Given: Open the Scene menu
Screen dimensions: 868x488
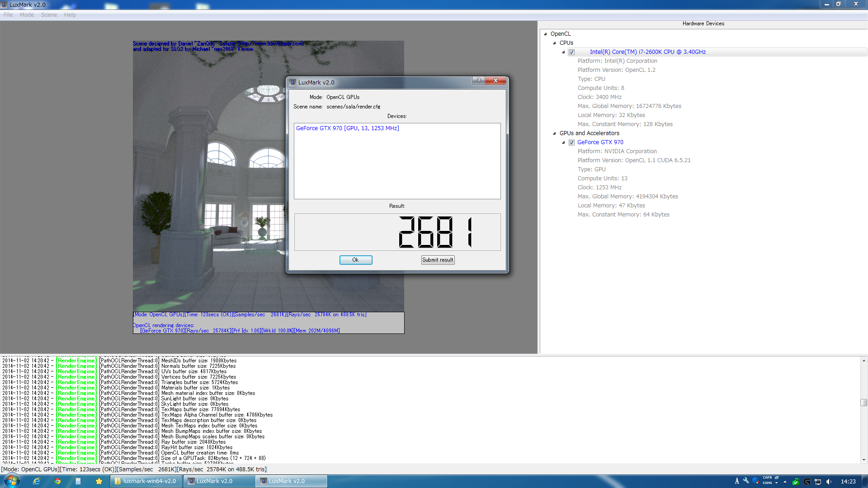Looking at the screenshot, I should (x=49, y=15).
